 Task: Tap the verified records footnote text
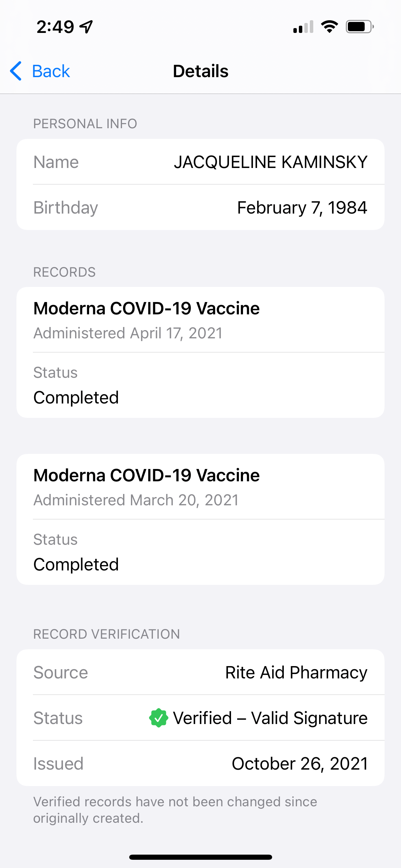pos(175,810)
